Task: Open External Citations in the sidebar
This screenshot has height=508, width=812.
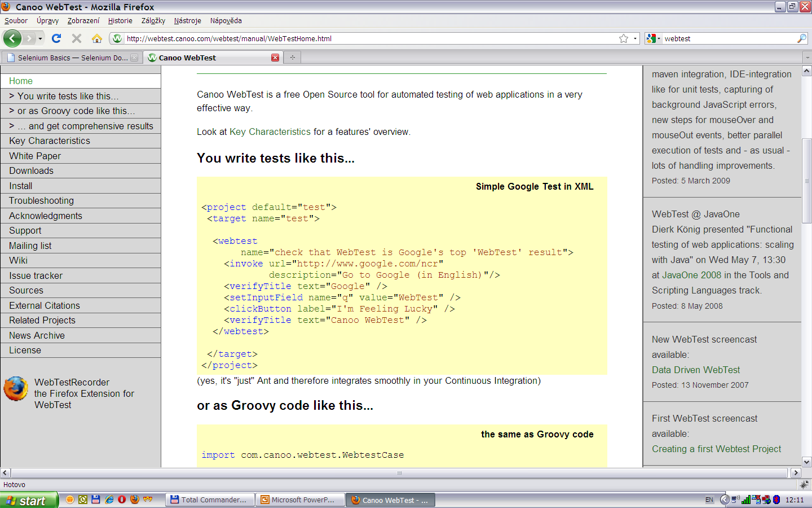Action: coord(81,305)
